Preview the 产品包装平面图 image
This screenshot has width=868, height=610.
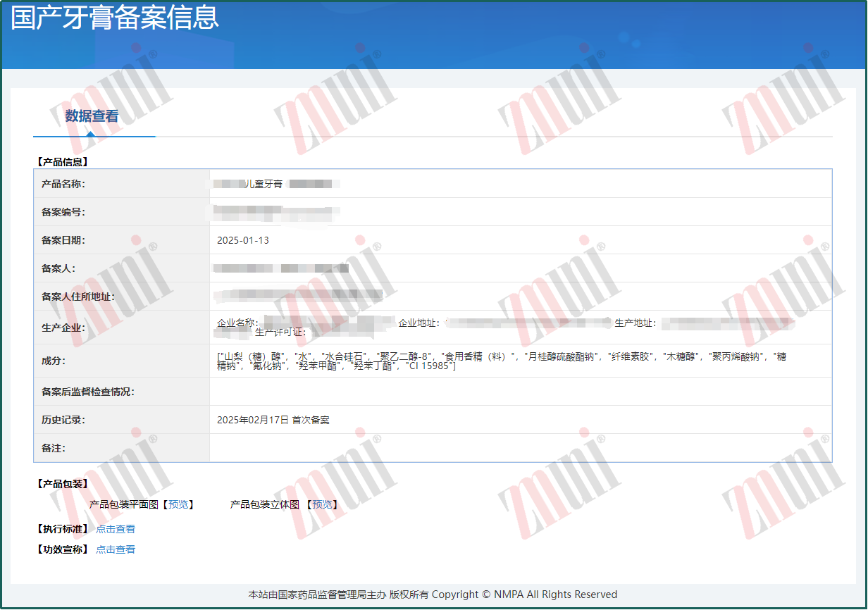tap(178, 505)
